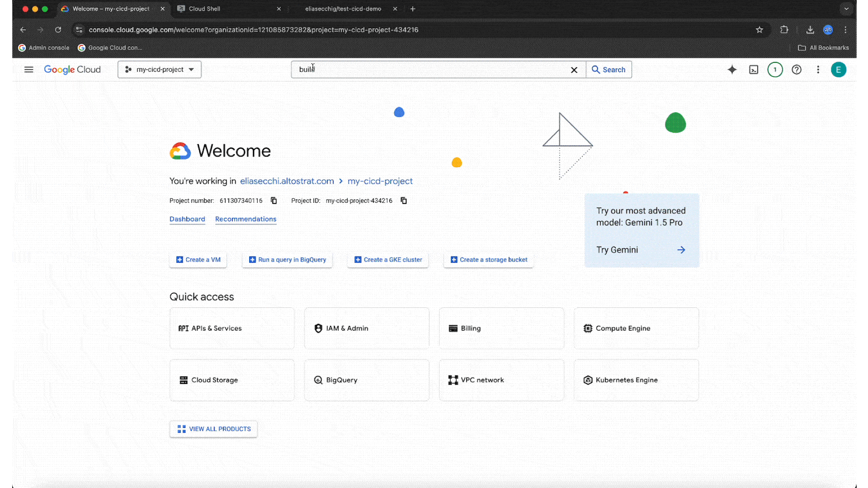This screenshot has height=488, width=868.
Task: Open the APIs & Services quick access card
Action: coord(232,328)
